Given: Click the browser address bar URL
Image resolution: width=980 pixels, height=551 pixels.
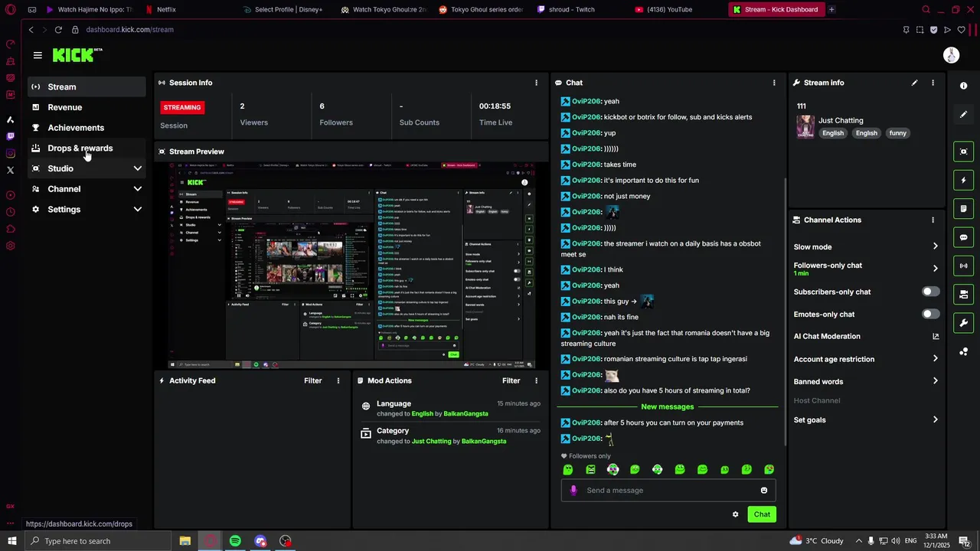Looking at the screenshot, I should (130, 30).
